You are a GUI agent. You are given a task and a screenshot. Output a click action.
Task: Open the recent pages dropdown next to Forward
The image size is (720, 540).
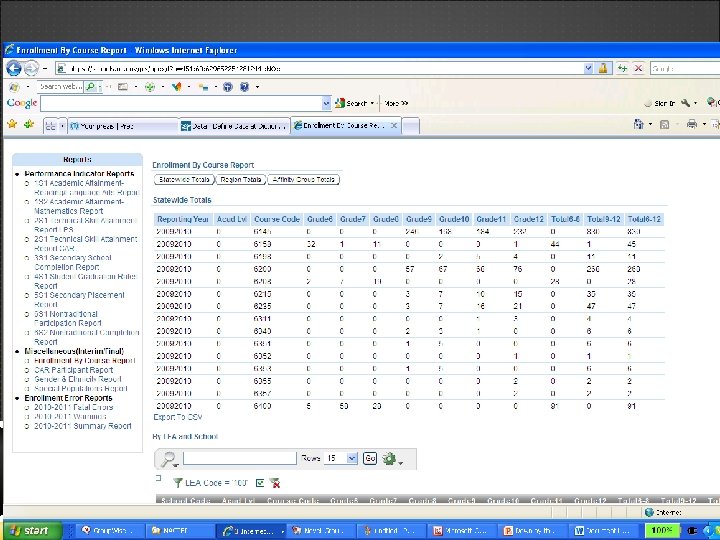coord(45,68)
